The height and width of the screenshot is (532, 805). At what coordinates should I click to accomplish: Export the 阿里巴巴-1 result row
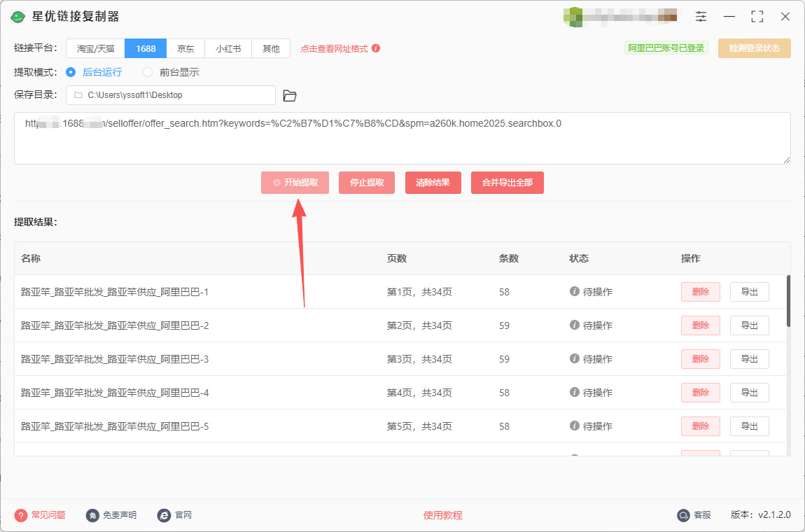tap(750, 292)
